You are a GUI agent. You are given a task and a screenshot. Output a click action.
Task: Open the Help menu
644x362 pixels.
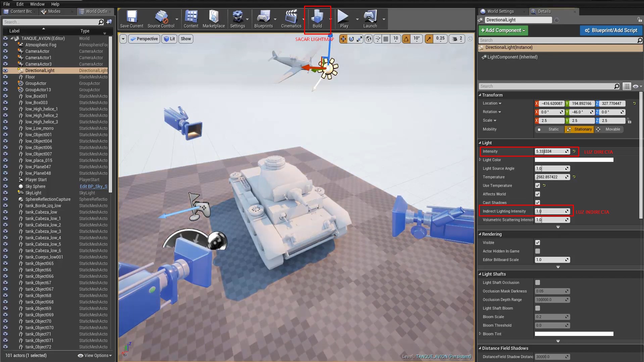click(55, 4)
